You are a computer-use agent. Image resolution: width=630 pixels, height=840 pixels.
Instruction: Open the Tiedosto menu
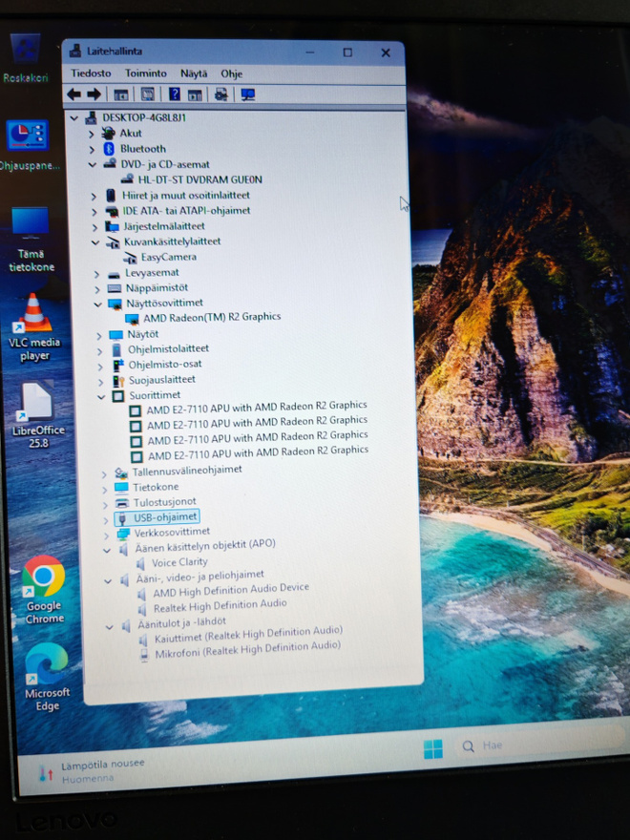click(91, 73)
